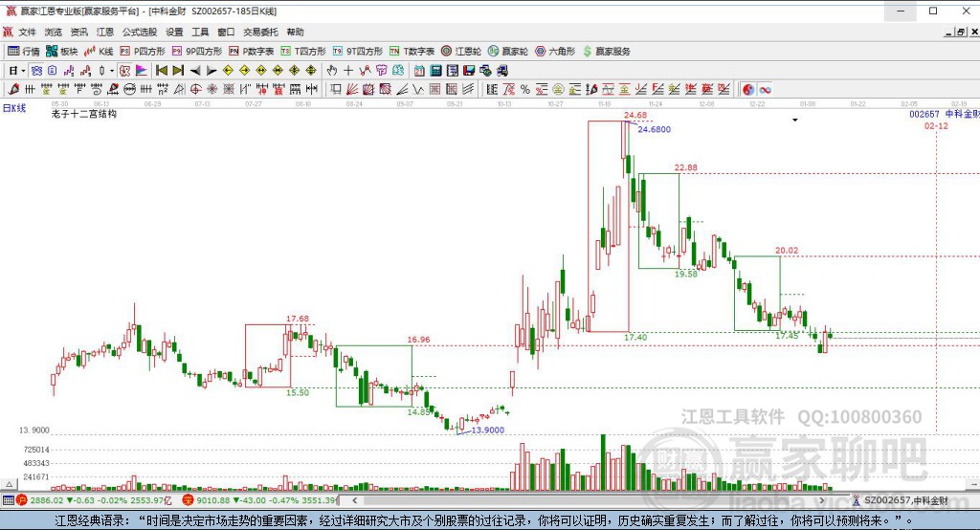Click the yin-yang icon in drawing toolbar

pos(747,89)
